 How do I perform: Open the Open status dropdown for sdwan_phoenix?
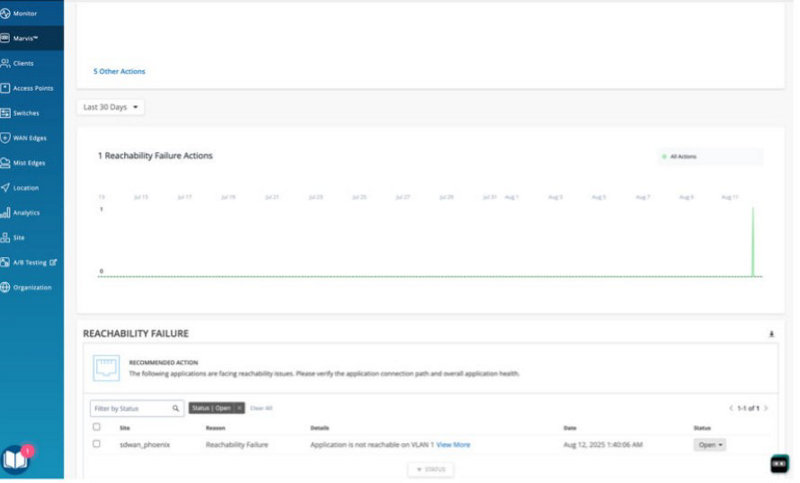[x=710, y=445]
